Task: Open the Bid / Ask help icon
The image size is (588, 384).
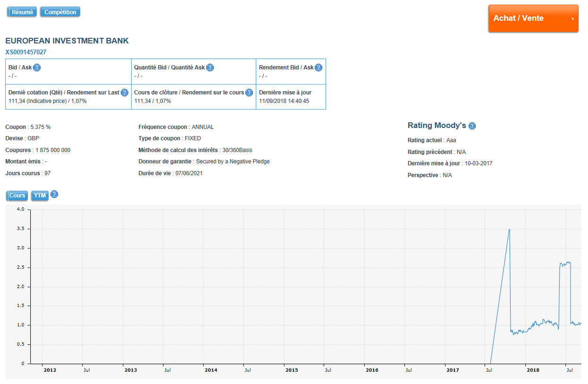Action: coord(37,68)
